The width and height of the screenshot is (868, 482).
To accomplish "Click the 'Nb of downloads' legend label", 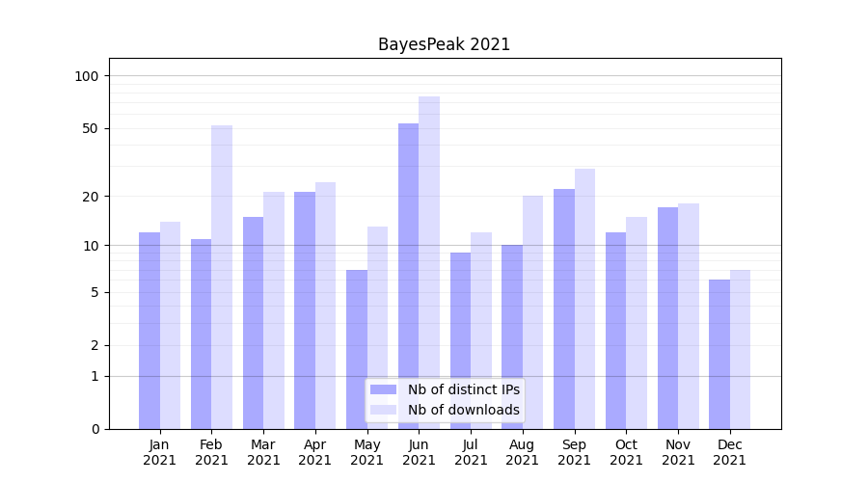I will pyautogui.click(x=463, y=410).
